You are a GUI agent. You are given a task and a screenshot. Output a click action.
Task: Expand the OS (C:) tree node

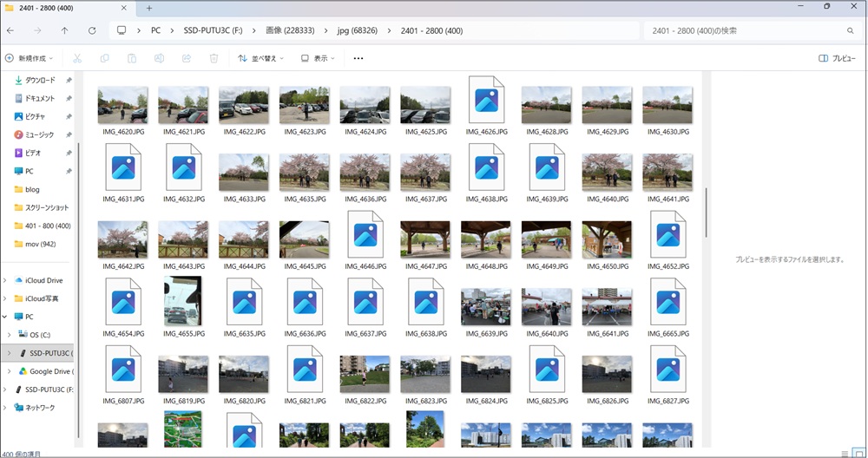(10, 335)
